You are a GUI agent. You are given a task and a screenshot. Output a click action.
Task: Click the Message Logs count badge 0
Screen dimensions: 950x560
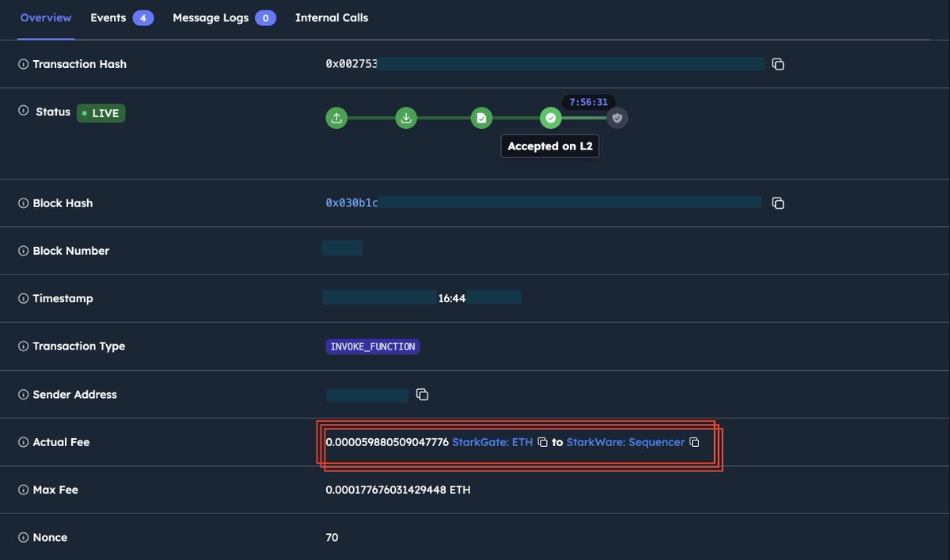click(x=265, y=17)
